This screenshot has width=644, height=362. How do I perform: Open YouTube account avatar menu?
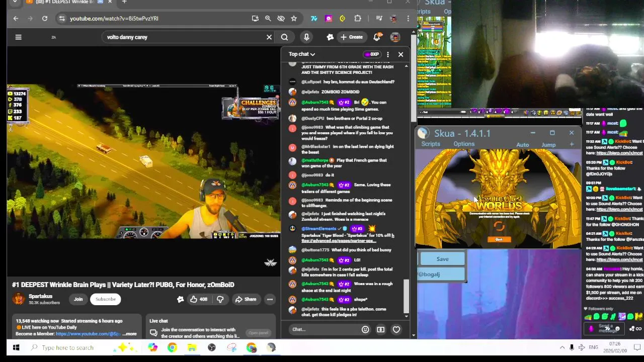tap(395, 37)
